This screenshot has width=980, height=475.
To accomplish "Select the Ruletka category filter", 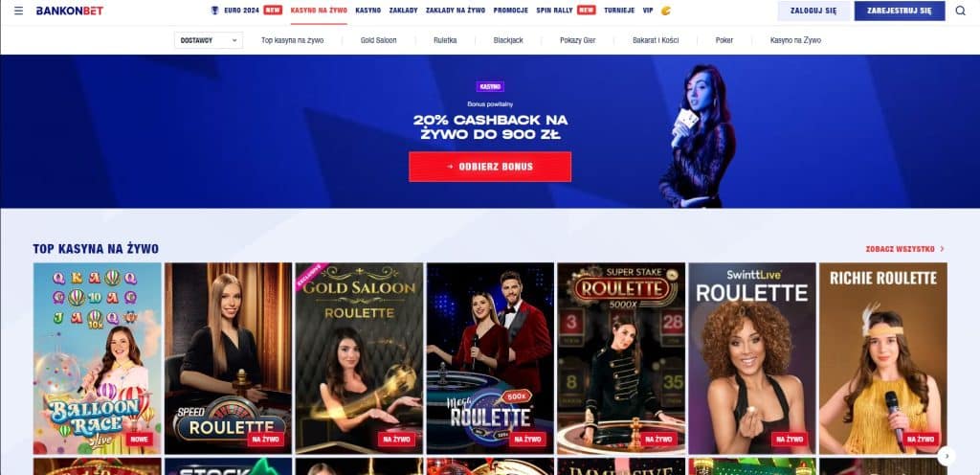I will [x=445, y=40].
